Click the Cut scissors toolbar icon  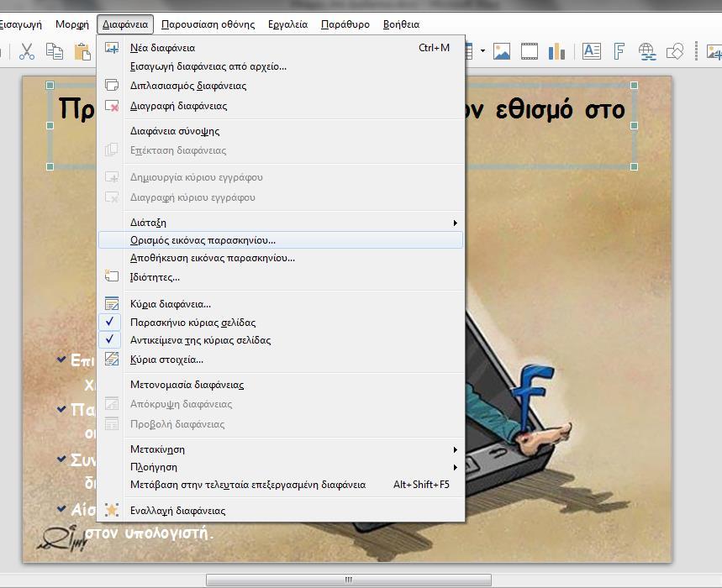point(27,51)
